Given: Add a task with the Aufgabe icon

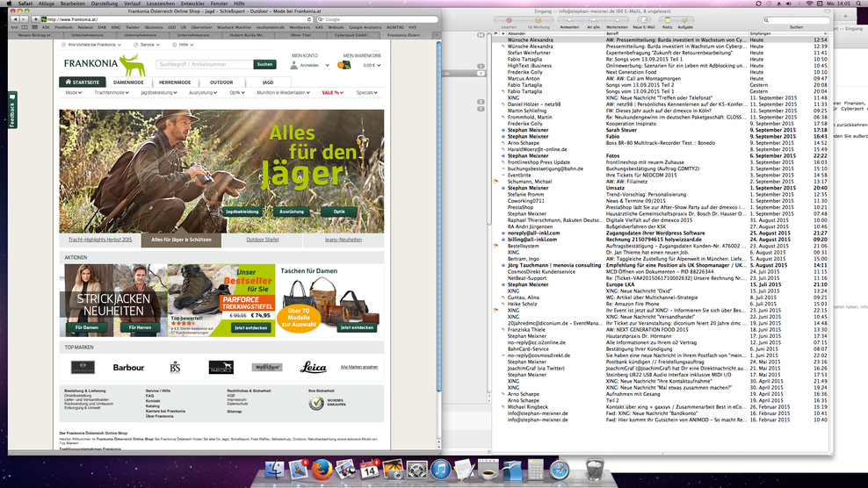Looking at the screenshot, I should 684,20.
